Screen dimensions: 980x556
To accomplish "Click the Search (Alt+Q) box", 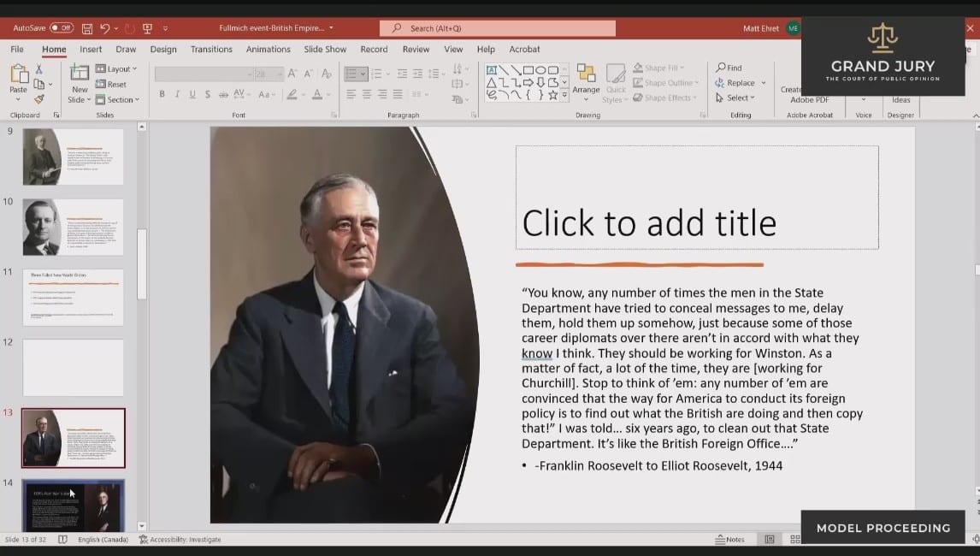I will click(x=497, y=28).
